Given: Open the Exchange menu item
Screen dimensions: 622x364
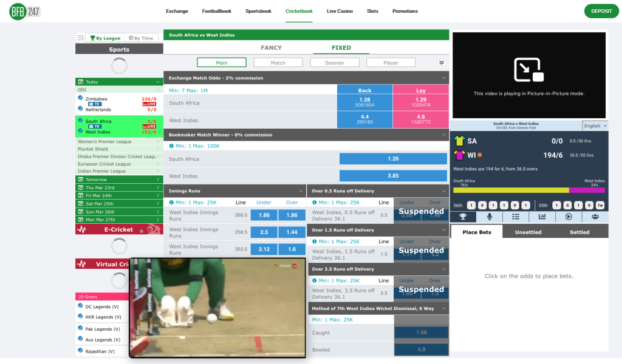Looking at the screenshot, I should point(177,11).
